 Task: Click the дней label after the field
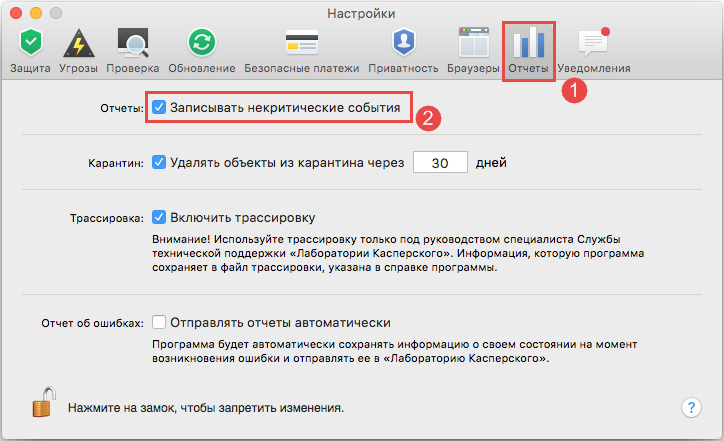pos(491,163)
